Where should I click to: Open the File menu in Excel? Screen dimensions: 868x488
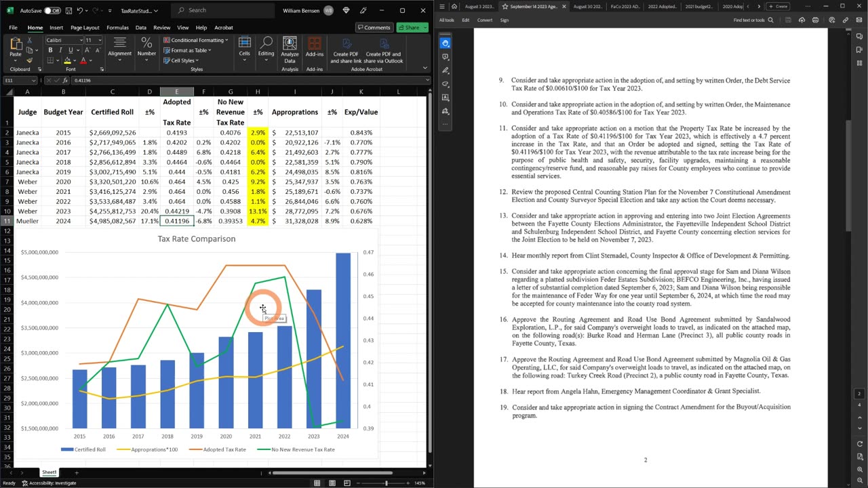[13, 28]
